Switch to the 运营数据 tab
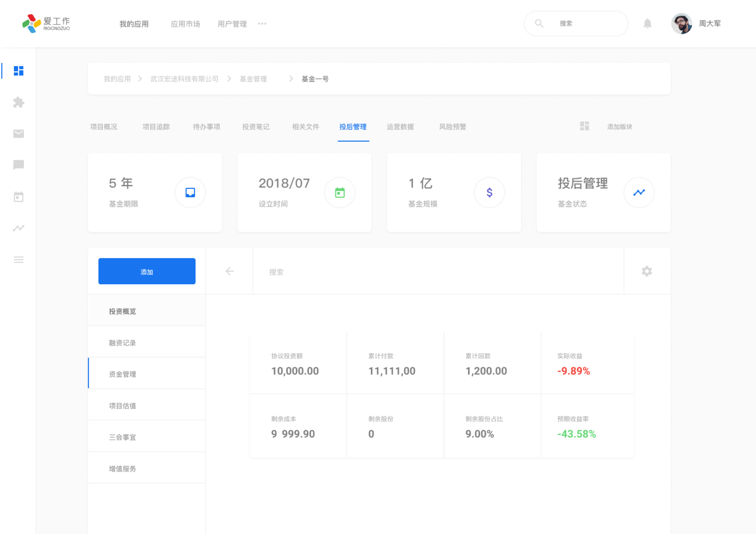The width and height of the screenshot is (756, 534). click(400, 127)
